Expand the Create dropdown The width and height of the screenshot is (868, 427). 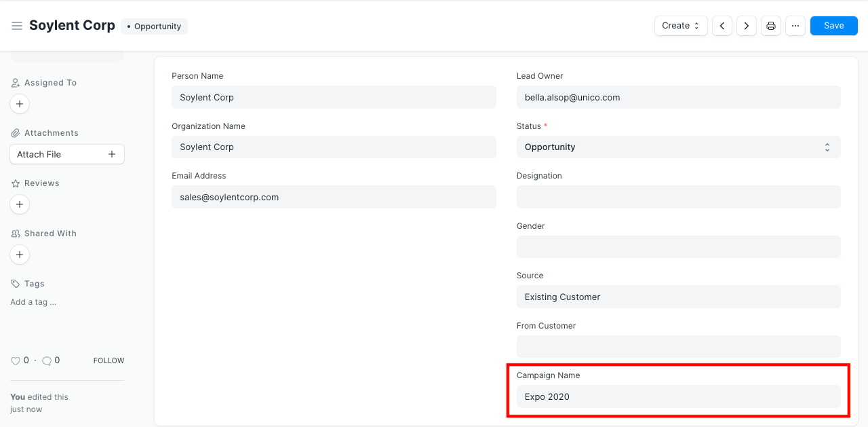pyautogui.click(x=680, y=26)
